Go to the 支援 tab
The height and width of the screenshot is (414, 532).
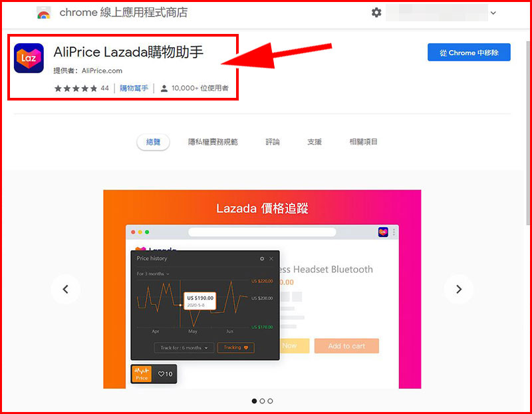[315, 142]
